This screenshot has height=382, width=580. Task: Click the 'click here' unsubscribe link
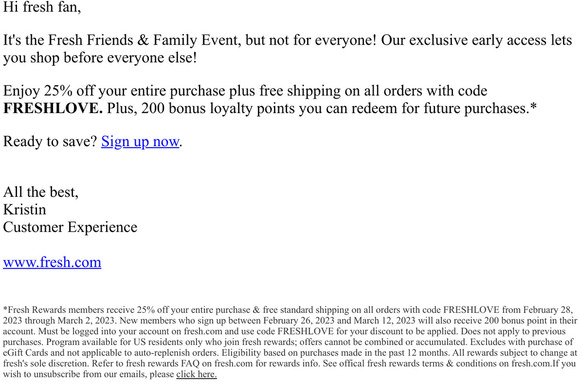pos(196,374)
